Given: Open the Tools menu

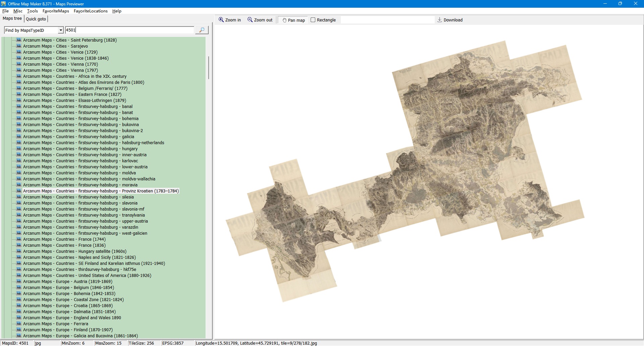Looking at the screenshot, I should pyautogui.click(x=32, y=11).
